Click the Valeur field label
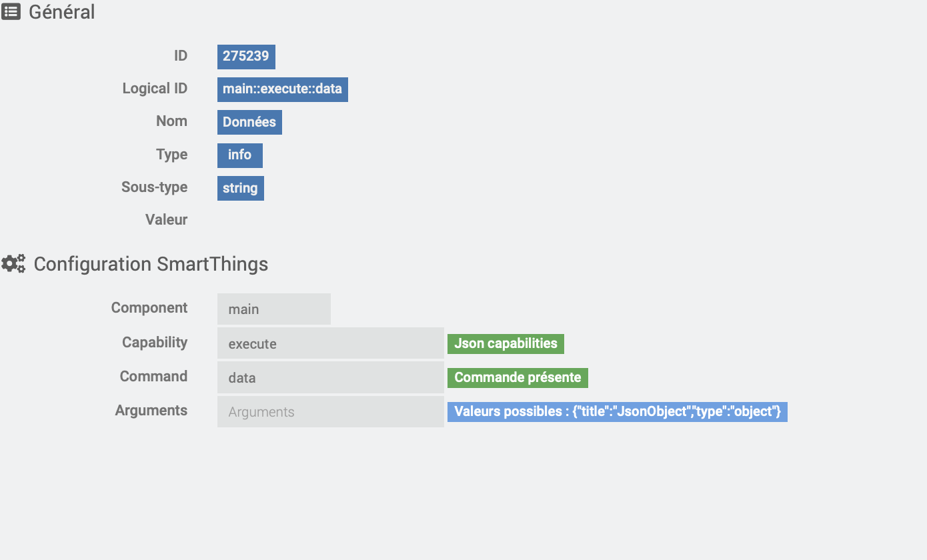Screen dimensions: 927x560 167,220
